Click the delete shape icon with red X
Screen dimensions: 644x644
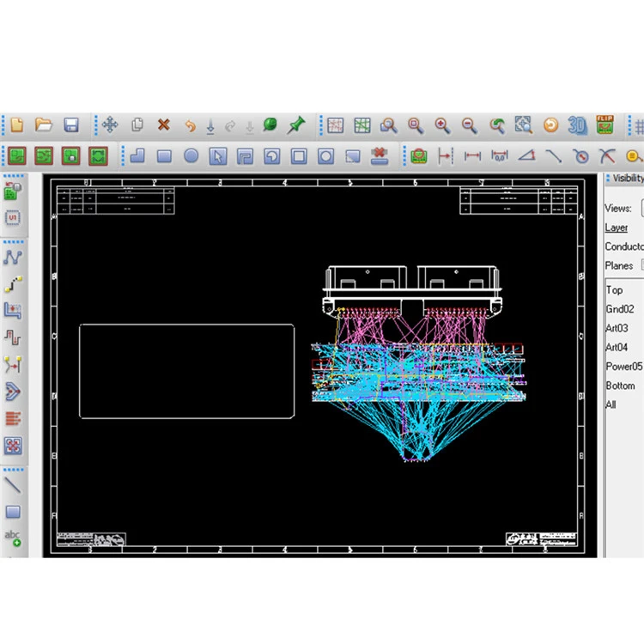pyautogui.click(x=379, y=156)
